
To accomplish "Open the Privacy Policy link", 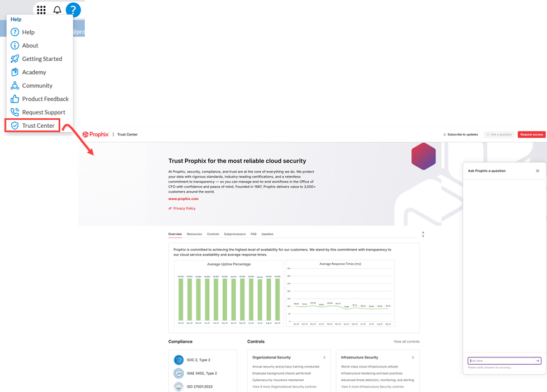I will click(x=184, y=209).
